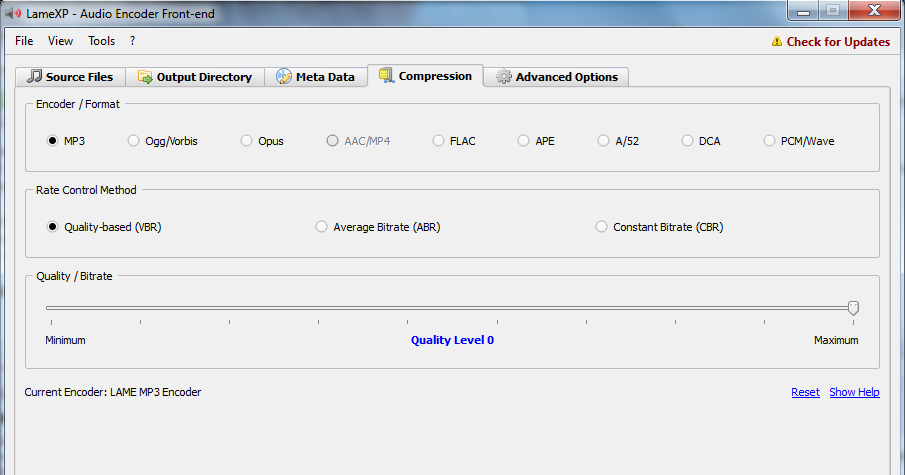
Task: Click Check for Updates
Action: tap(838, 42)
